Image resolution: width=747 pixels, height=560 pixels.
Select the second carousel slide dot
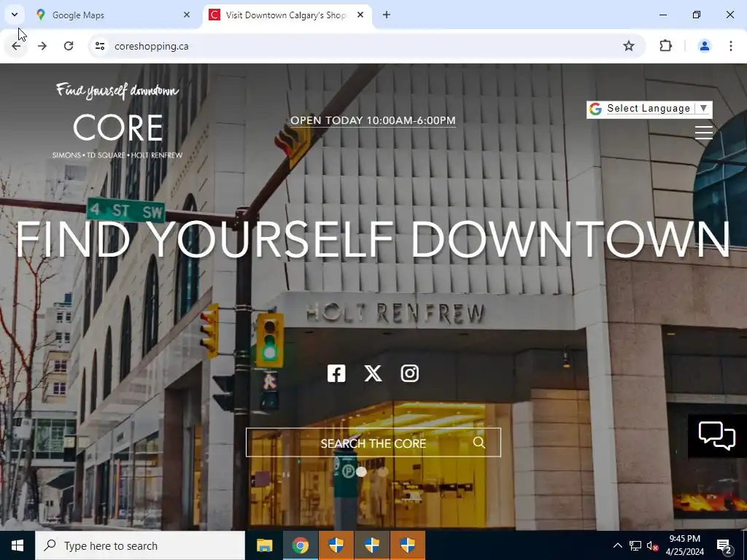point(382,472)
